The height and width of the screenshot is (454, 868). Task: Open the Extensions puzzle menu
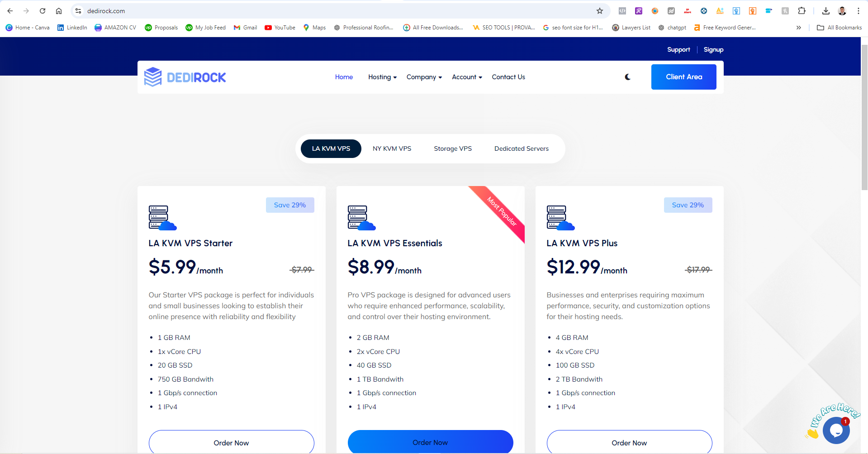pos(802,11)
